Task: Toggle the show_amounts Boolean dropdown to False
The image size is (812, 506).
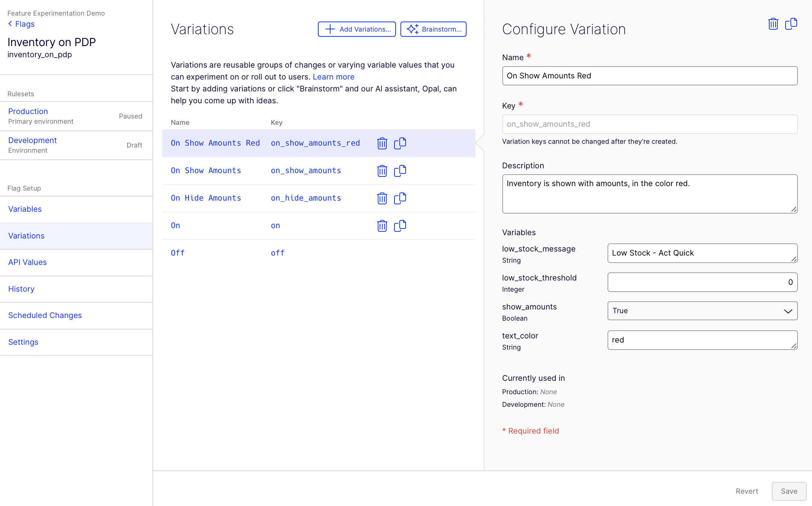Action: click(x=702, y=311)
